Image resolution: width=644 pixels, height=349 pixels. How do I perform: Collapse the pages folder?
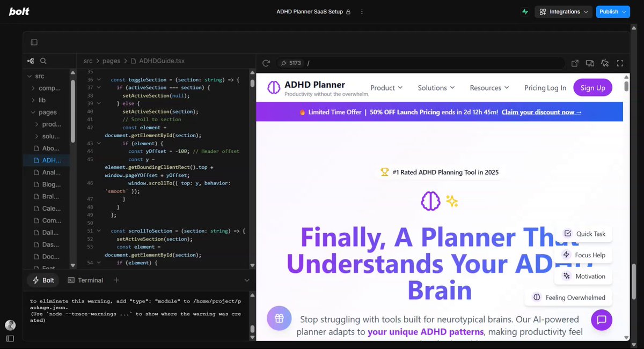point(44,112)
